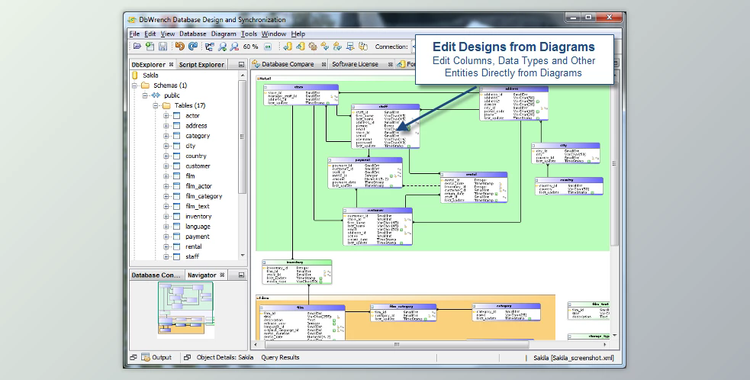Close the Navigator tab
The width and height of the screenshot is (750, 380).
point(222,275)
